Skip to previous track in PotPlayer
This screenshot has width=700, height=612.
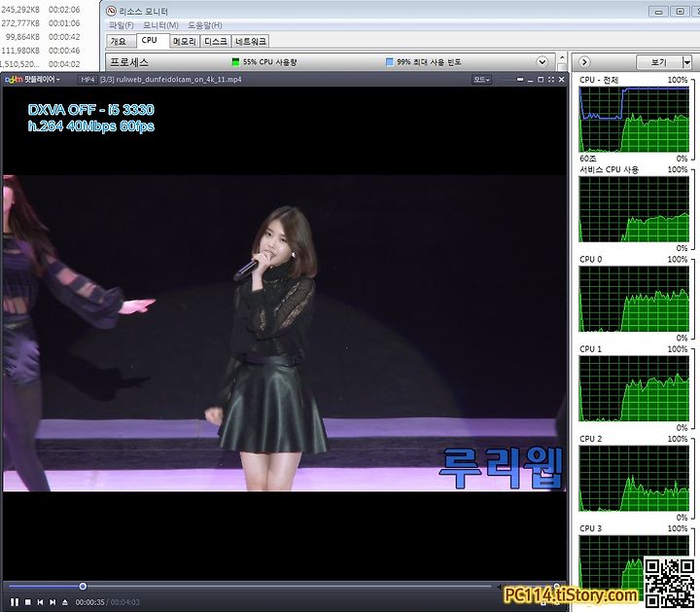pos(41,602)
